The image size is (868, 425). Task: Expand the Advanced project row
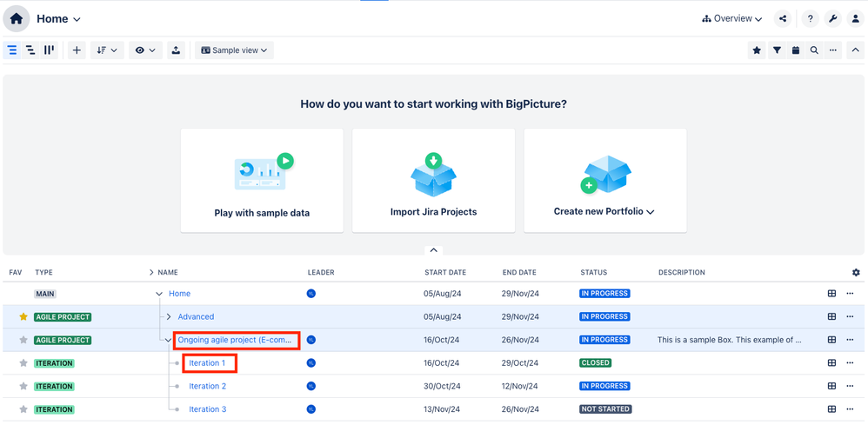point(169,317)
